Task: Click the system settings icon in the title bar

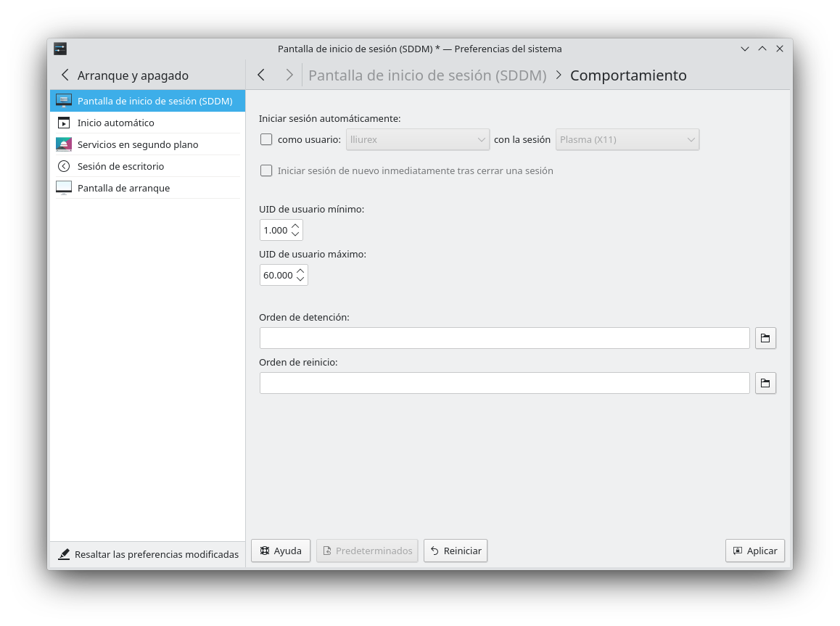Action: 60,49
